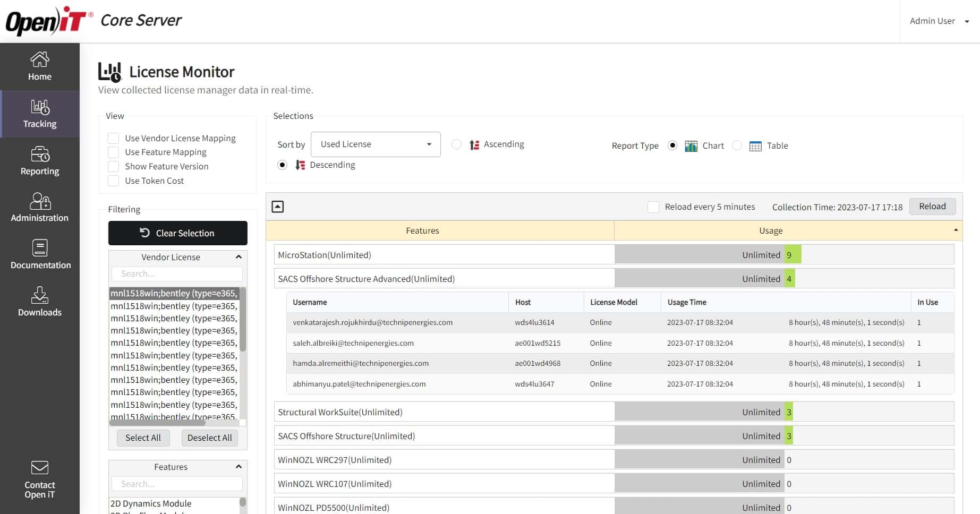Open Admin User account menu

(939, 21)
